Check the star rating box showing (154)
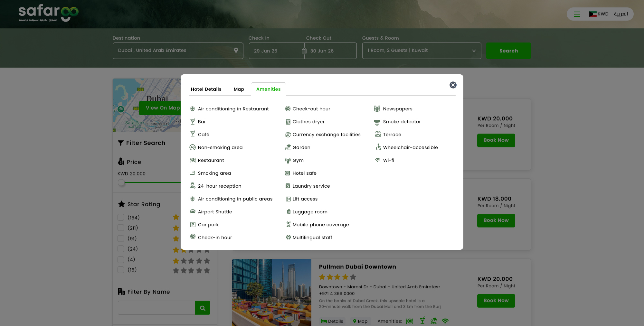This screenshot has width=644, height=326. 121,218
